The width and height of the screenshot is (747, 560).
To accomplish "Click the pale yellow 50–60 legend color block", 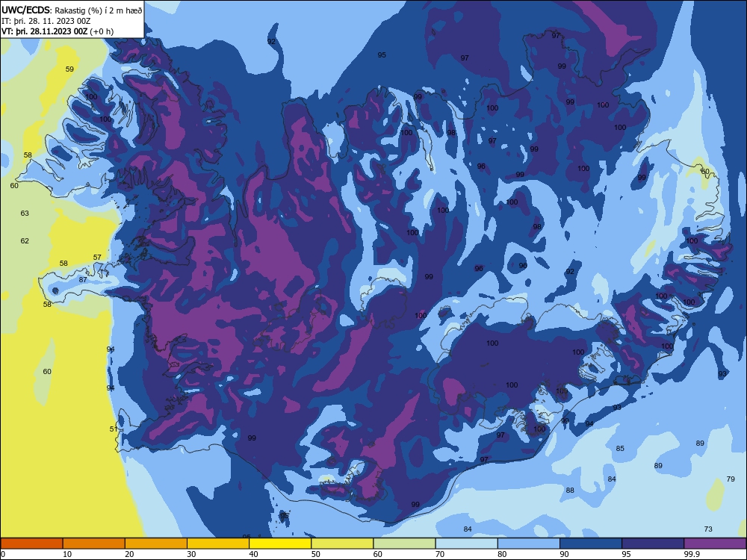I will click(x=342, y=544).
